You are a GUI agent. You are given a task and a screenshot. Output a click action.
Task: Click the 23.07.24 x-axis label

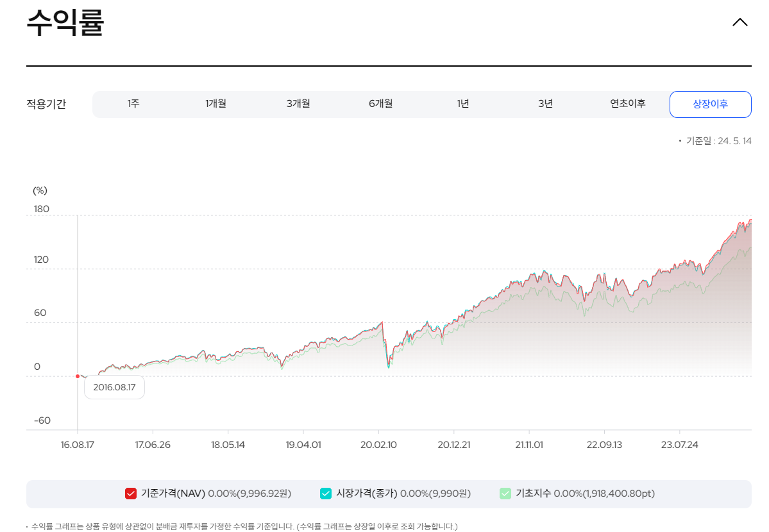tap(680, 445)
